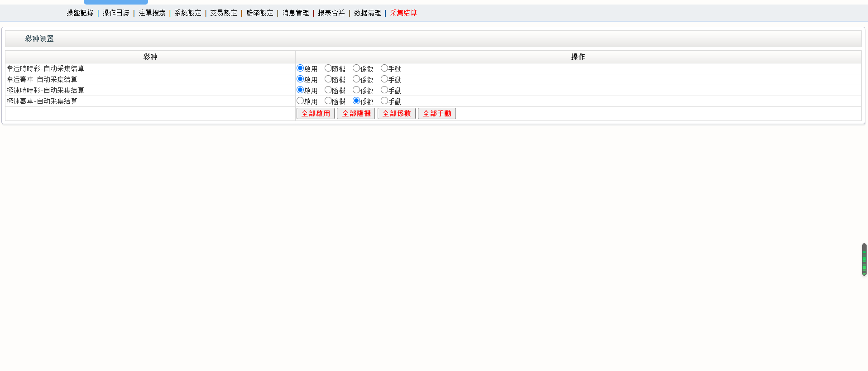Click the red 采集结算 menu item
Screen dimensions: 868x371
click(x=403, y=13)
